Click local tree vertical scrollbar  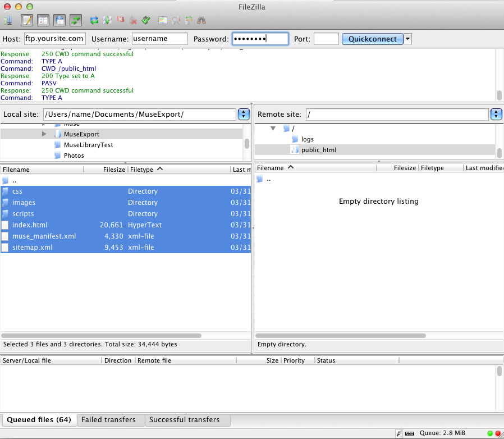pos(247,143)
